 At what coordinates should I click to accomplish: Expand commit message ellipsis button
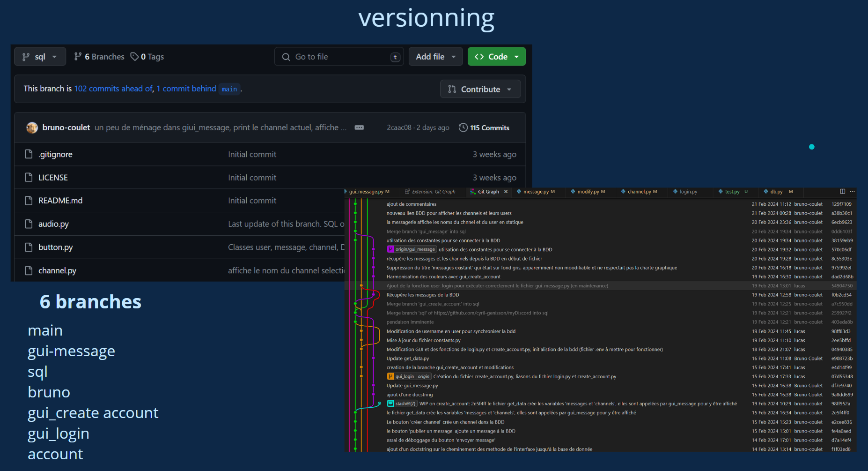pos(359,127)
